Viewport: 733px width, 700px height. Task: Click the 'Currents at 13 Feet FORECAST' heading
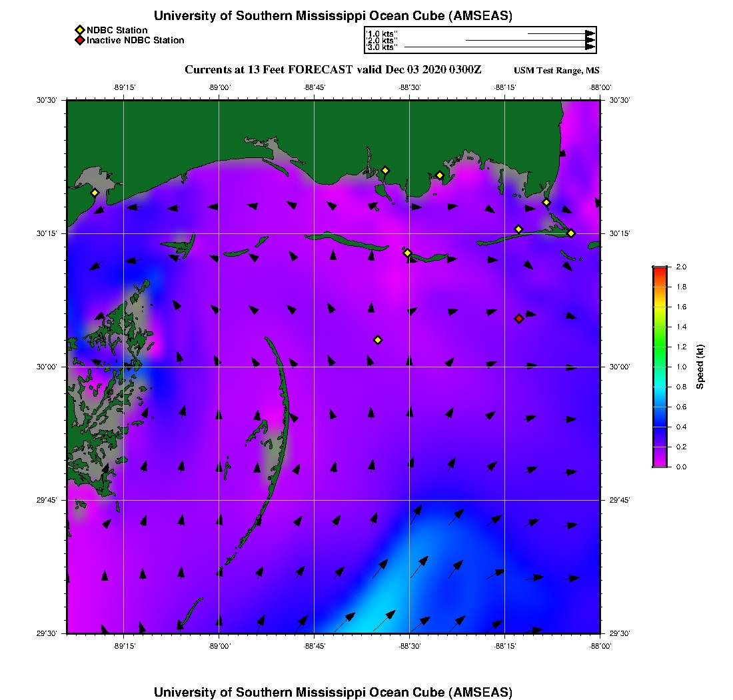point(333,70)
